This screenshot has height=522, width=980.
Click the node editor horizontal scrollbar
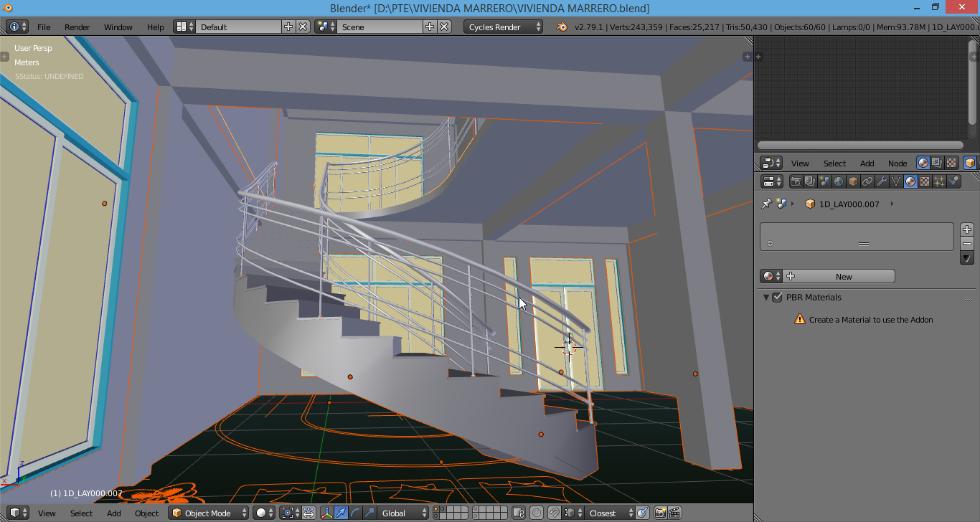tap(860, 145)
